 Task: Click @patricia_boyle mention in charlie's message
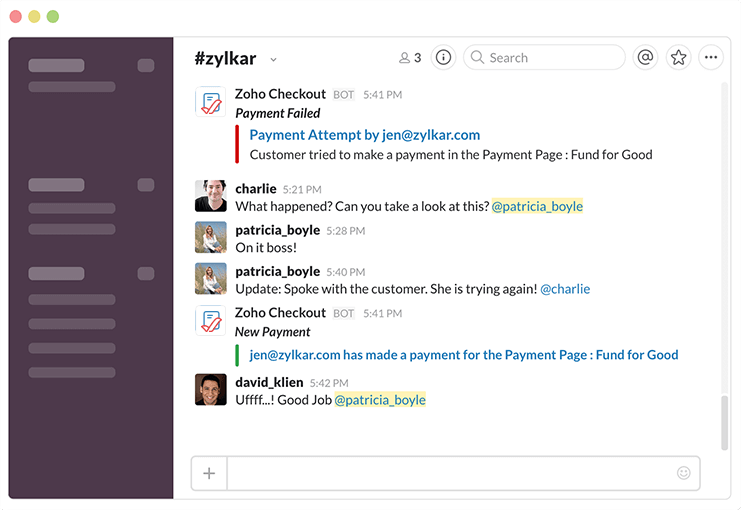pyautogui.click(x=537, y=207)
